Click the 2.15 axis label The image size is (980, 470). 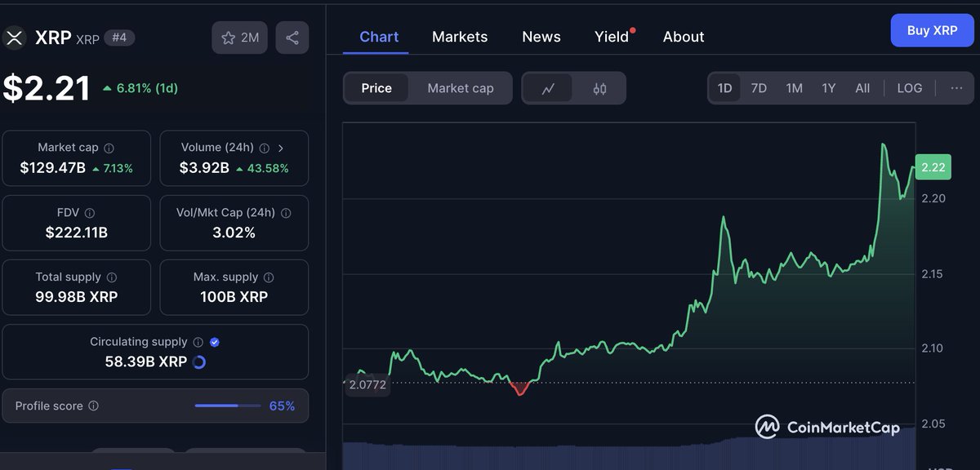932,273
